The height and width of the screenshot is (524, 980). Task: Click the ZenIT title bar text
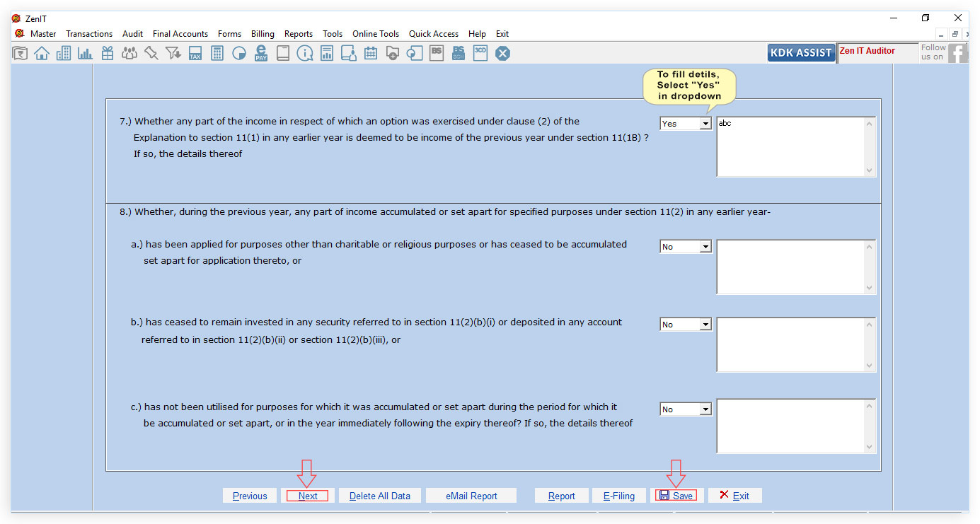coord(35,19)
